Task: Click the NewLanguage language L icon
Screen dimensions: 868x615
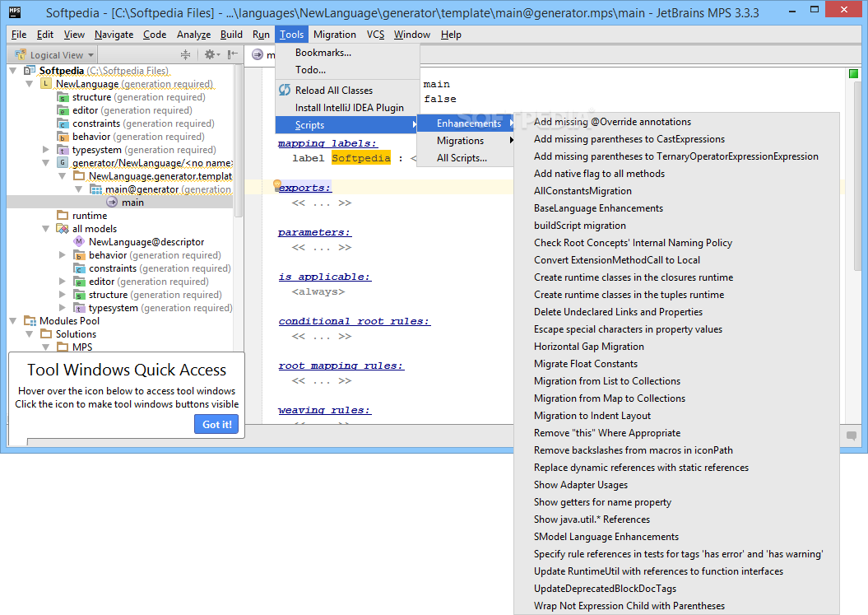Action: click(x=46, y=84)
